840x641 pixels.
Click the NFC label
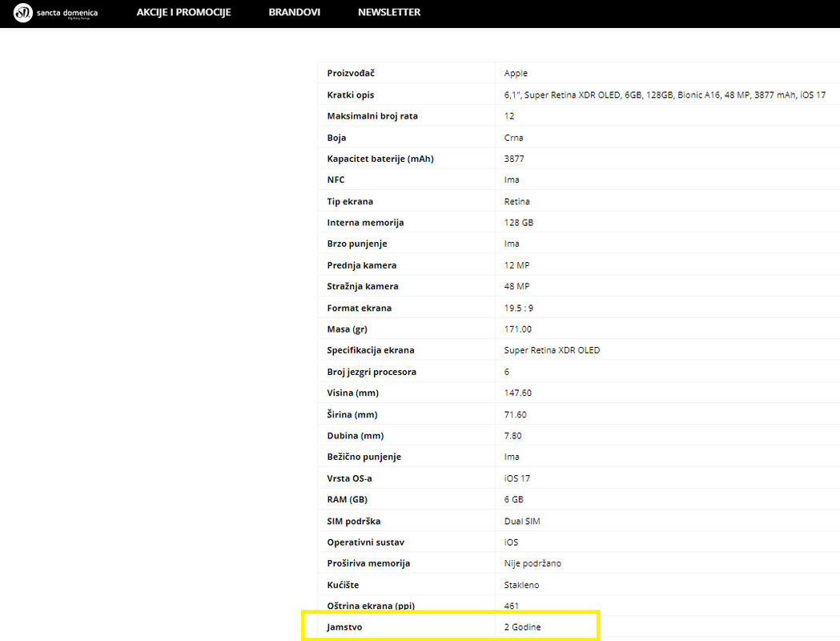tap(336, 179)
